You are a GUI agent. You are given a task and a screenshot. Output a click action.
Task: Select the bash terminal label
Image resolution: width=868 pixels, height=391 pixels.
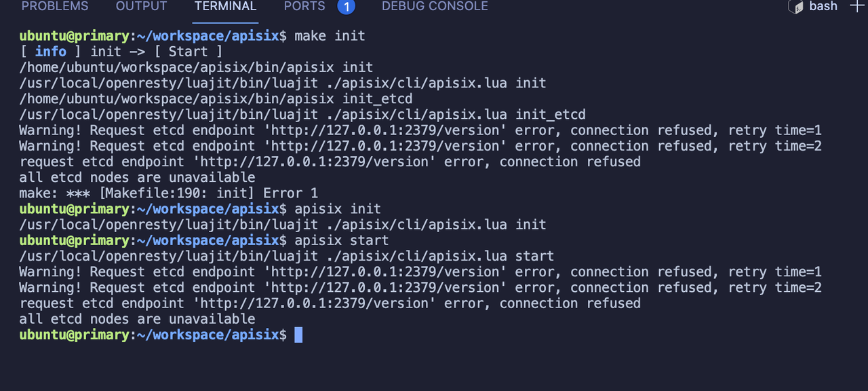click(x=823, y=6)
